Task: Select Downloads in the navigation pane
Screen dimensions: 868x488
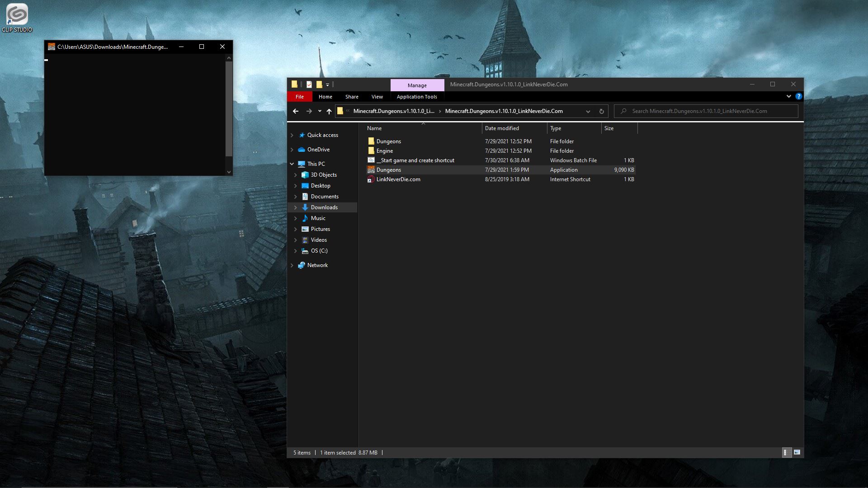Action: tap(324, 207)
